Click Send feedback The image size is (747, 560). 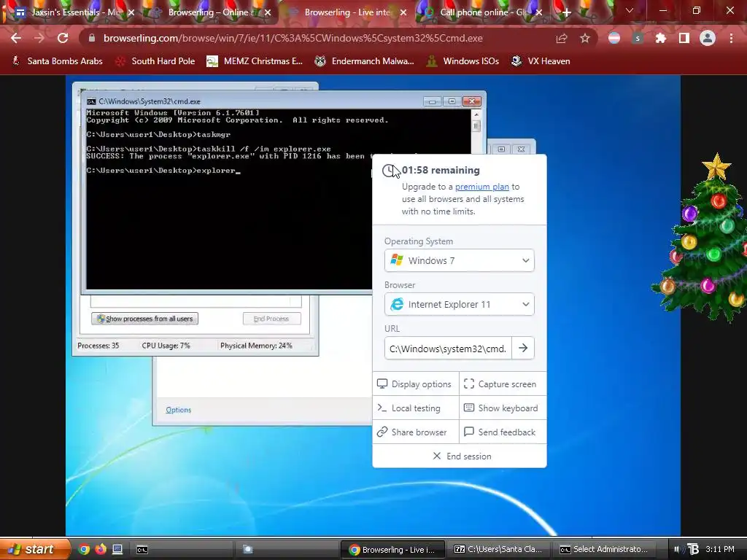(503, 432)
